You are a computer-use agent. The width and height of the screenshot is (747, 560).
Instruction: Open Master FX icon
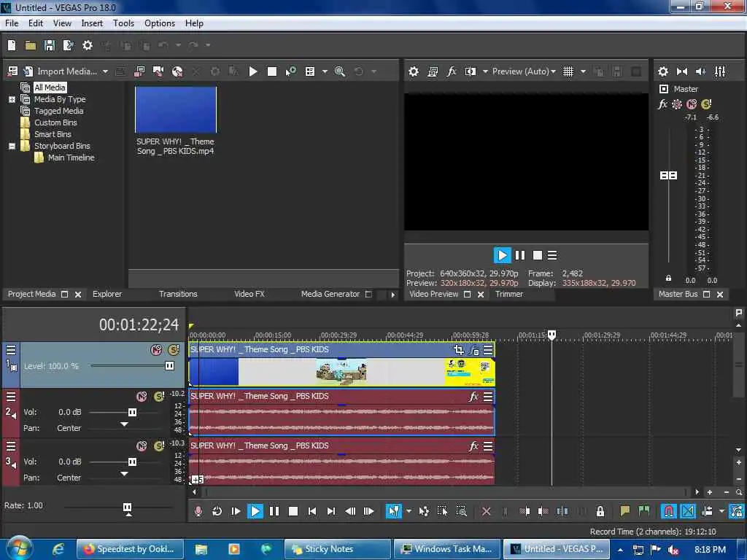[x=662, y=104]
